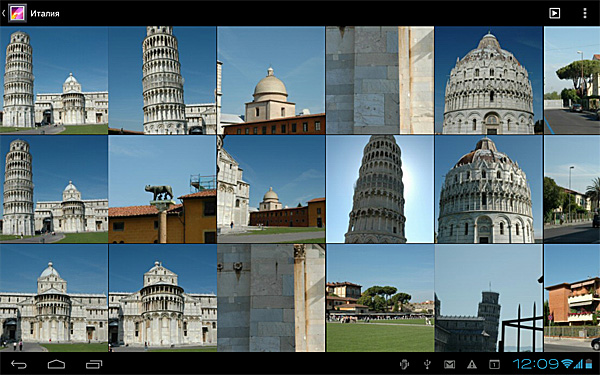
Task: Tap the Wi-Fi signal indicator
Action: pyautogui.click(x=567, y=364)
